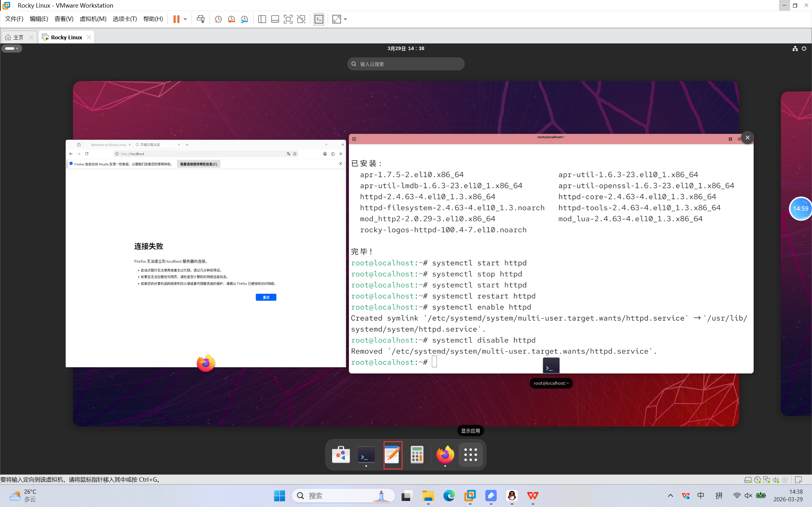Toggle unity mode toolbar icon
Viewport: 812px width, 507px height.
click(301, 19)
